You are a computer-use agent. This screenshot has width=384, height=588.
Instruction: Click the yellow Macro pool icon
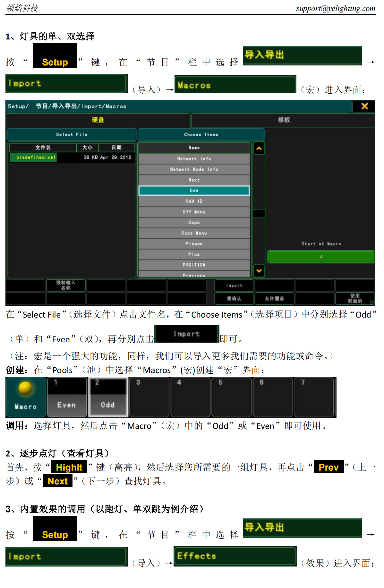26,397
